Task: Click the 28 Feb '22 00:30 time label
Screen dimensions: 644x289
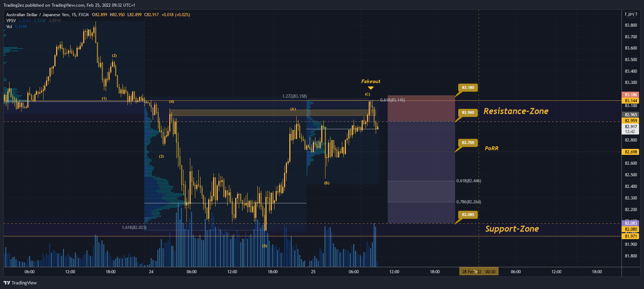Action: pos(479,272)
